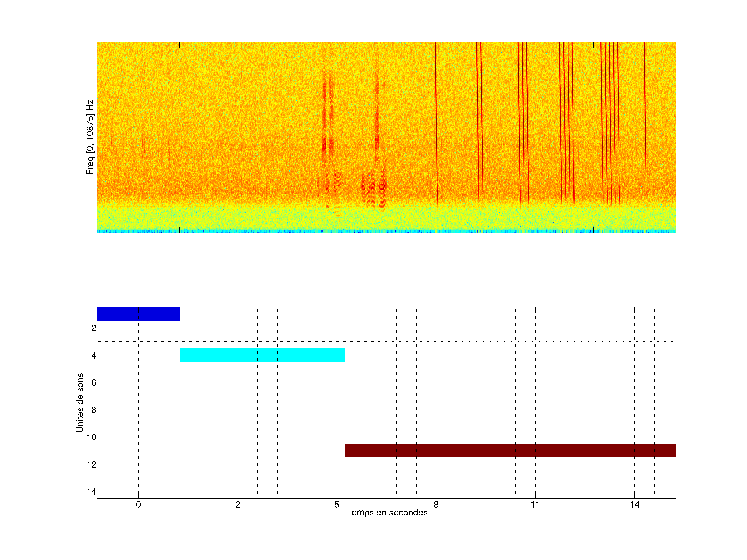This screenshot has width=747, height=560.
Task: Click the 'Temps en secondes' axis label
Action: [x=387, y=512]
